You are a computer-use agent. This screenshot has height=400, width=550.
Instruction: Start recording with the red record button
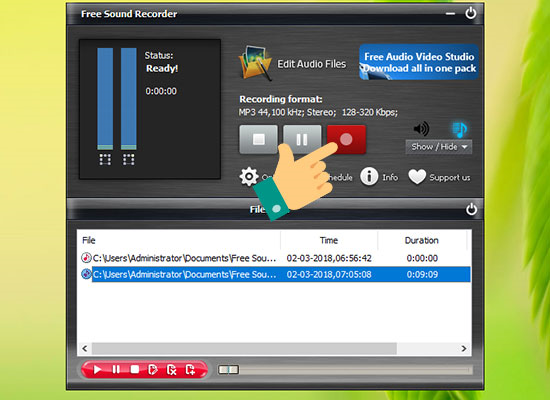(346, 139)
